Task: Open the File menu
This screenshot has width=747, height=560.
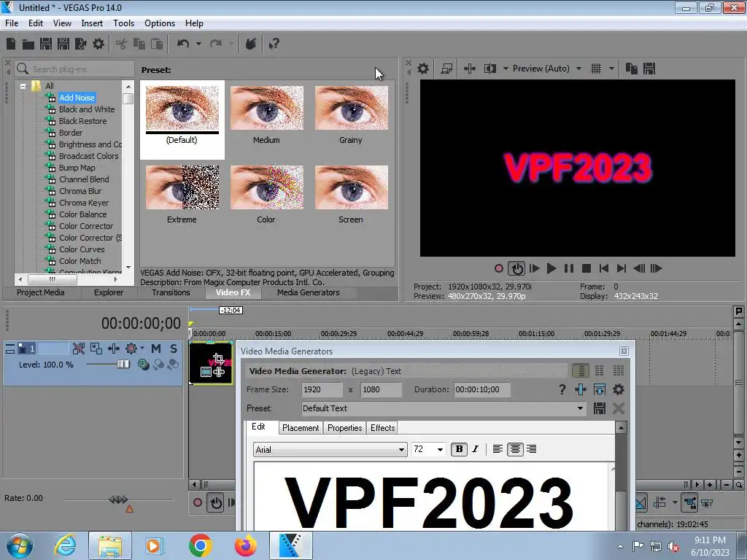Action: click(12, 23)
